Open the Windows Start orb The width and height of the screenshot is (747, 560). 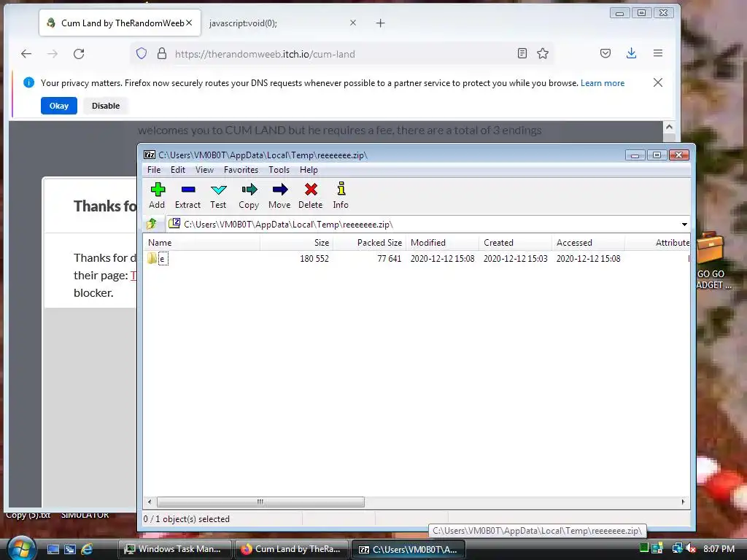click(22, 548)
